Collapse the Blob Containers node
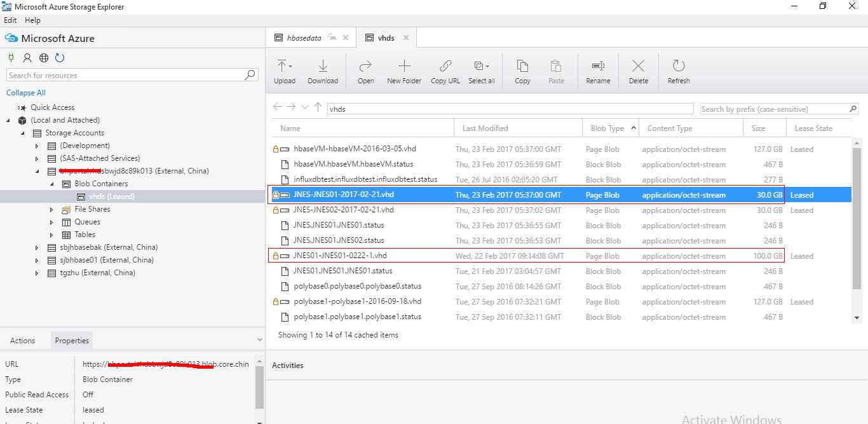868x424 pixels. [51, 184]
